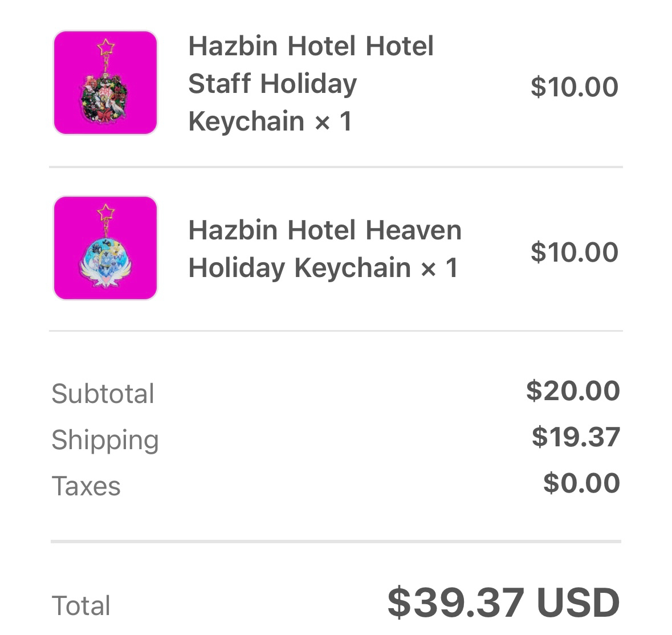Open the Hazbin Hotel Heaven Holiday Keychain title

324,249
